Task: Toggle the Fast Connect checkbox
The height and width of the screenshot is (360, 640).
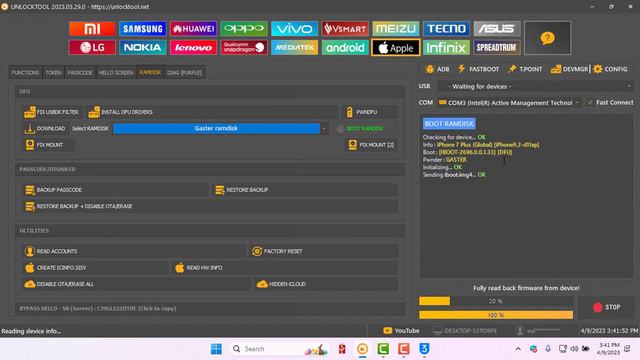Action: click(x=590, y=102)
